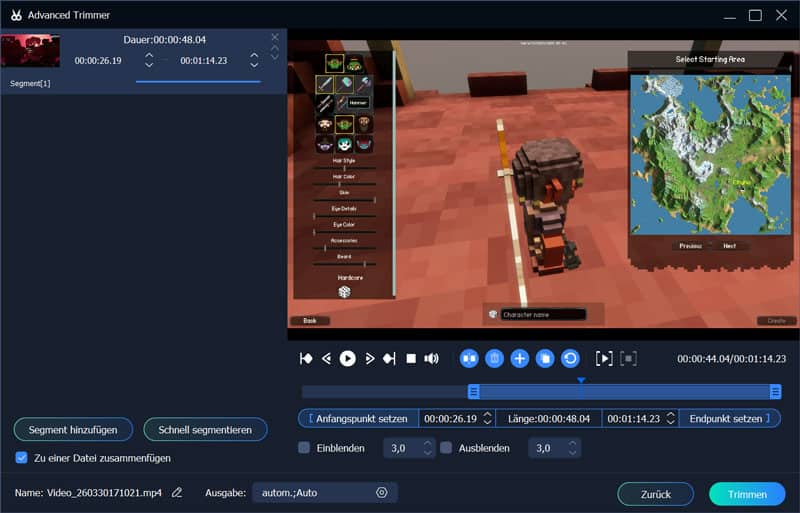
Task: Adjust the Einblenden duration stepper
Action: (x=427, y=448)
